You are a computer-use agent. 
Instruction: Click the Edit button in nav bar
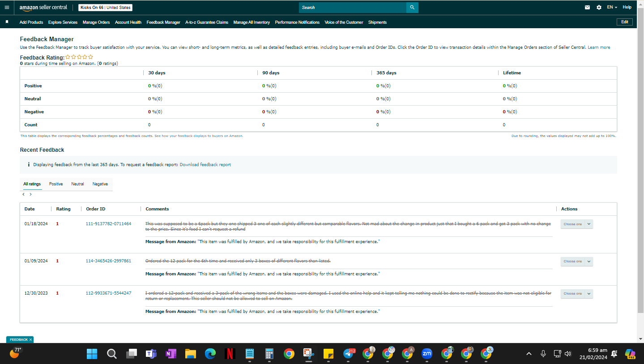click(624, 22)
